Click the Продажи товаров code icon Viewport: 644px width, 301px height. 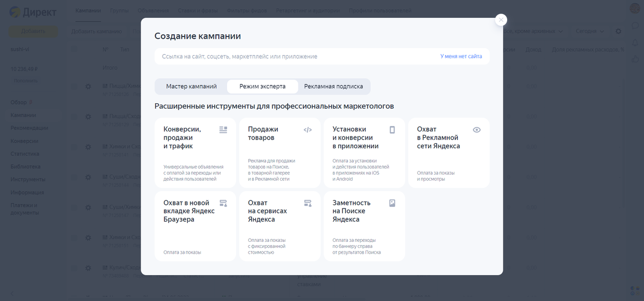(x=308, y=130)
